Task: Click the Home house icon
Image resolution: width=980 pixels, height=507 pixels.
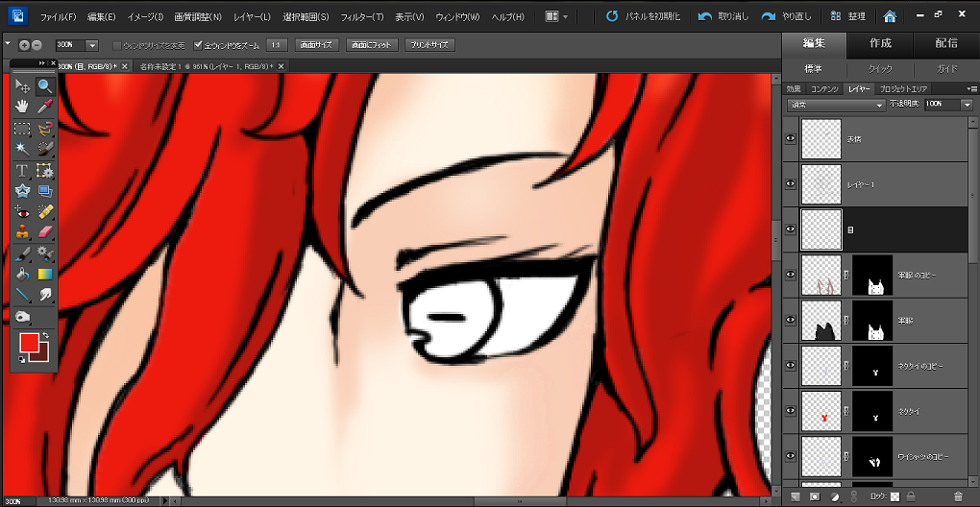Action: click(x=890, y=16)
